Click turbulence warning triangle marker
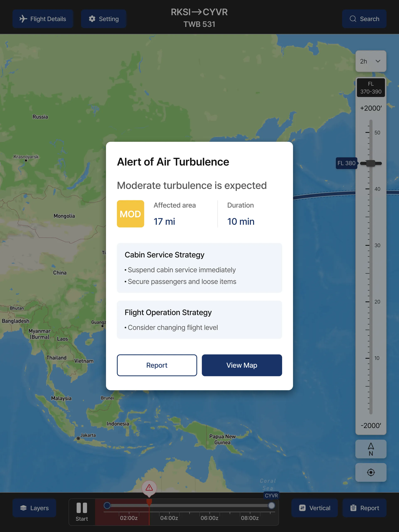 (x=149, y=488)
